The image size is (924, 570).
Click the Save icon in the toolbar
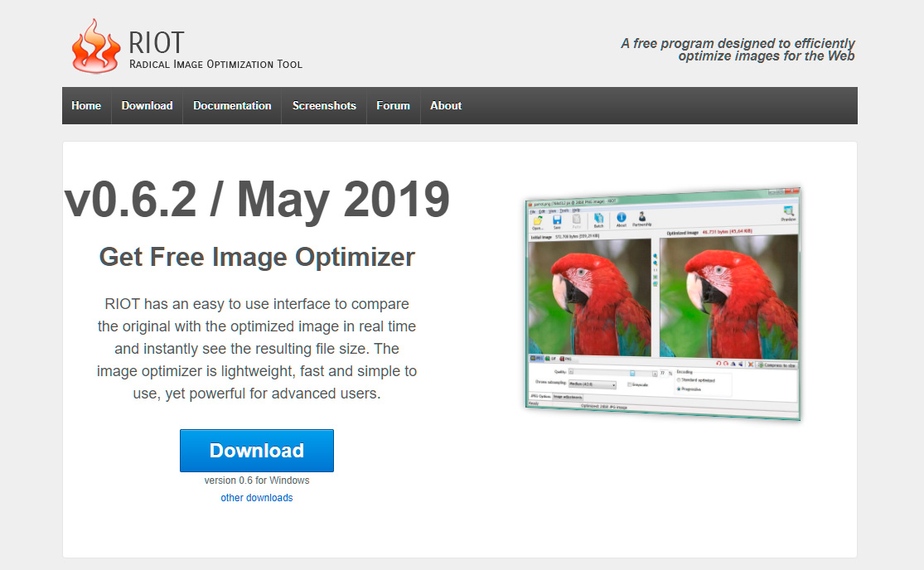(x=557, y=219)
